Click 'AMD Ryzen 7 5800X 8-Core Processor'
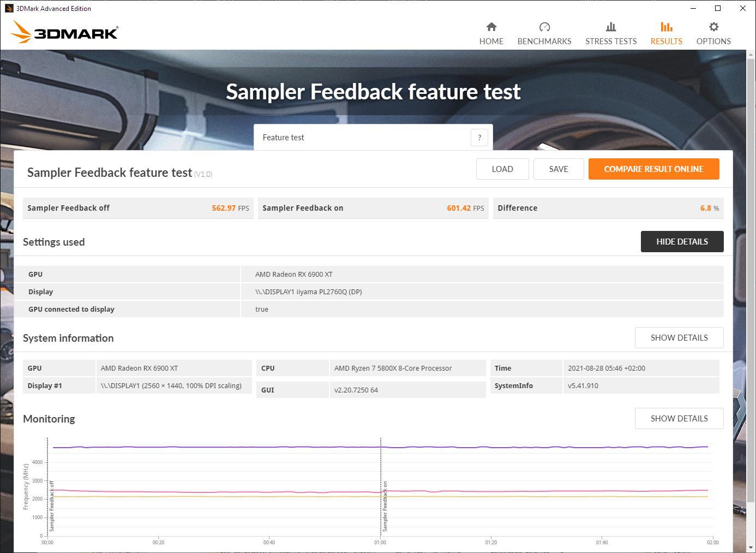This screenshot has width=756, height=553. 393,368
